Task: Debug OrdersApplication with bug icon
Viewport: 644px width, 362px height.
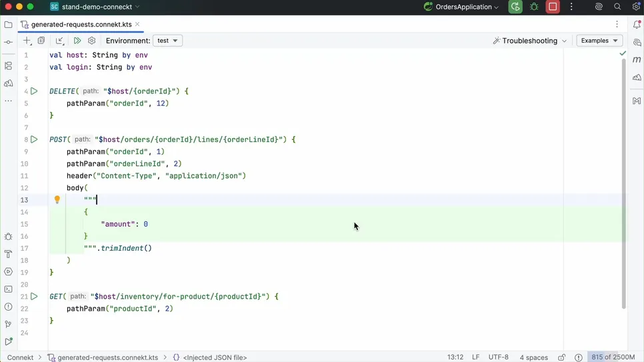Action: point(534,7)
